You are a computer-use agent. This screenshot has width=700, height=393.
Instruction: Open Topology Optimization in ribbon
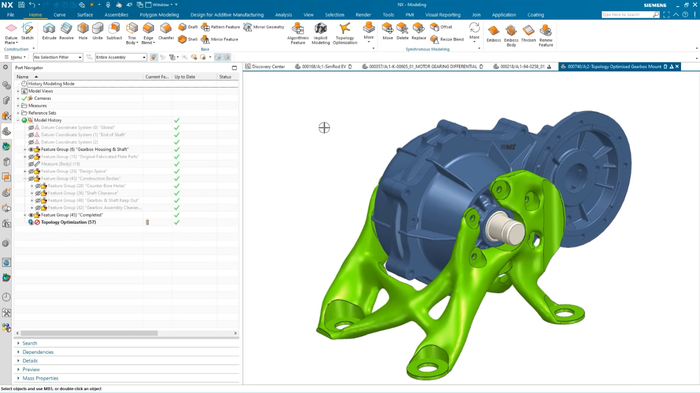[345, 33]
